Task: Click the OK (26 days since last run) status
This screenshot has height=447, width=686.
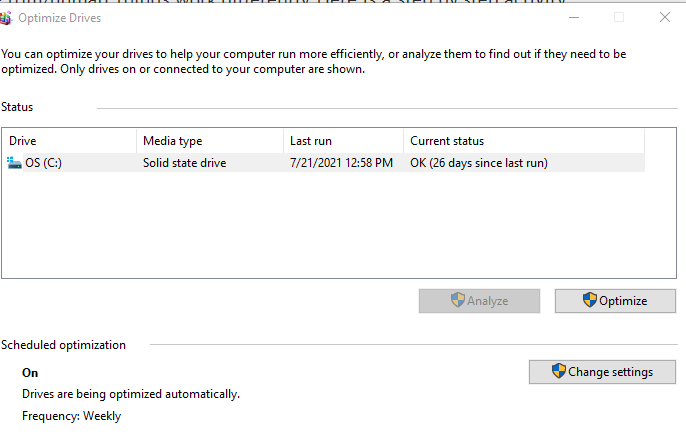Action: [478, 163]
